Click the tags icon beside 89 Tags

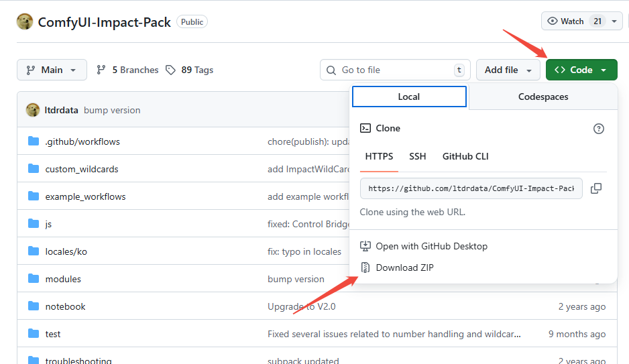(171, 70)
